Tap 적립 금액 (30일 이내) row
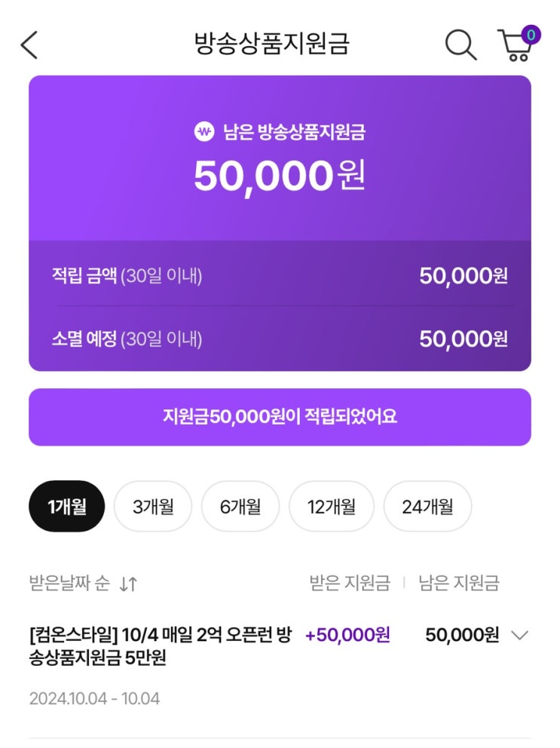The image size is (560, 748). click(280, 276)
